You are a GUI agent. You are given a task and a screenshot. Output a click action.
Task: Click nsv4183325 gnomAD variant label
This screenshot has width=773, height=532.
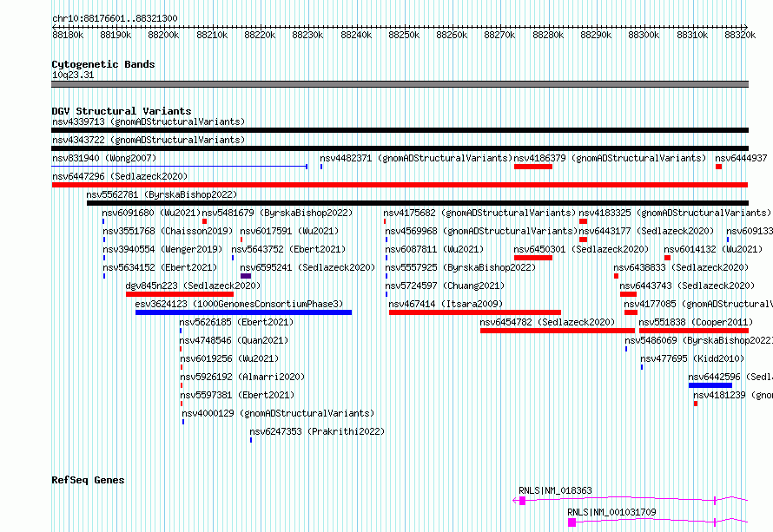[675, 213]
